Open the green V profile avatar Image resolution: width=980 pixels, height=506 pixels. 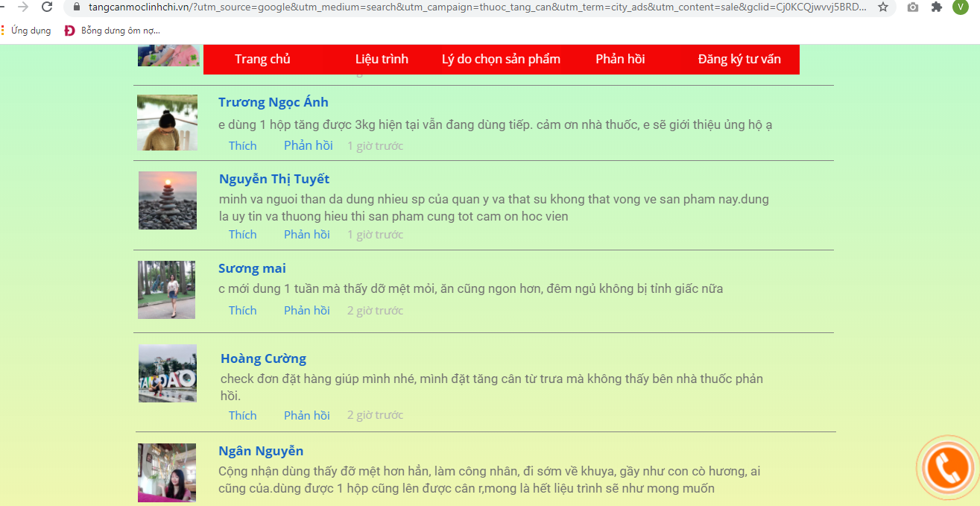[960, 7]
